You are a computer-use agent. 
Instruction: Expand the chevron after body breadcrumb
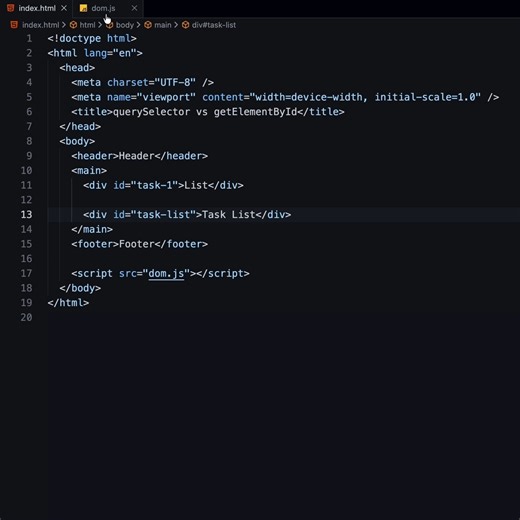[x=138, y=25]
